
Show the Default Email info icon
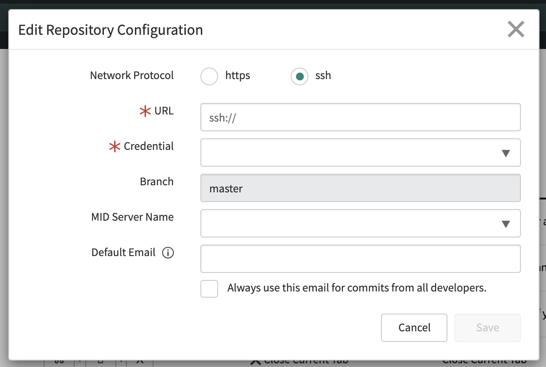point(168,252)
